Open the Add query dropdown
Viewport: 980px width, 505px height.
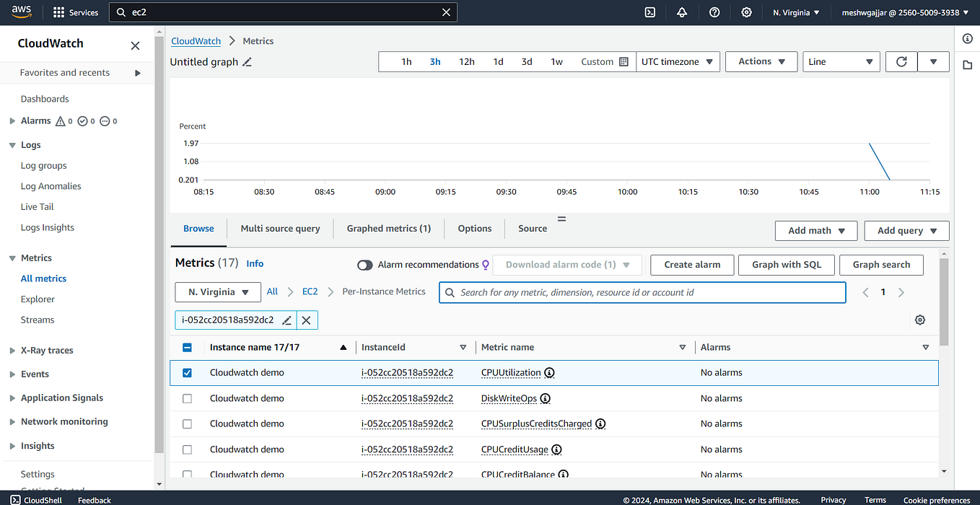tap(907, 231)
